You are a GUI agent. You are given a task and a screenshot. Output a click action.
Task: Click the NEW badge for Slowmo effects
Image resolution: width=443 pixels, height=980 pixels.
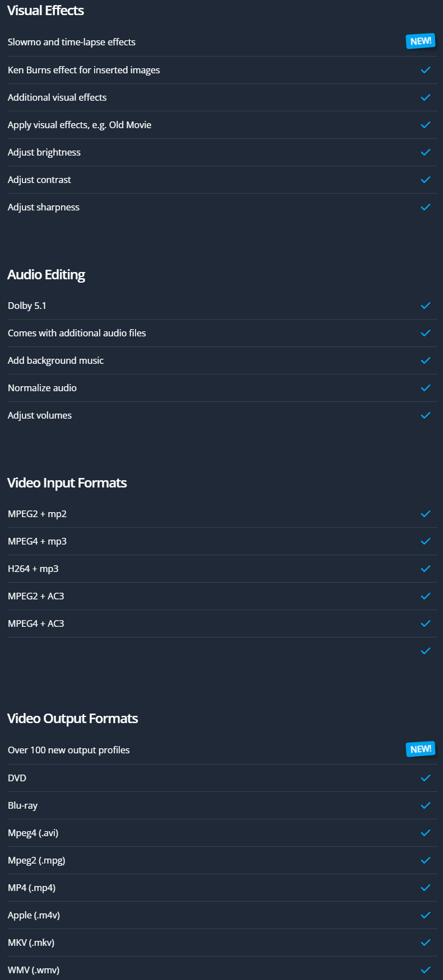tap(420, 41)
